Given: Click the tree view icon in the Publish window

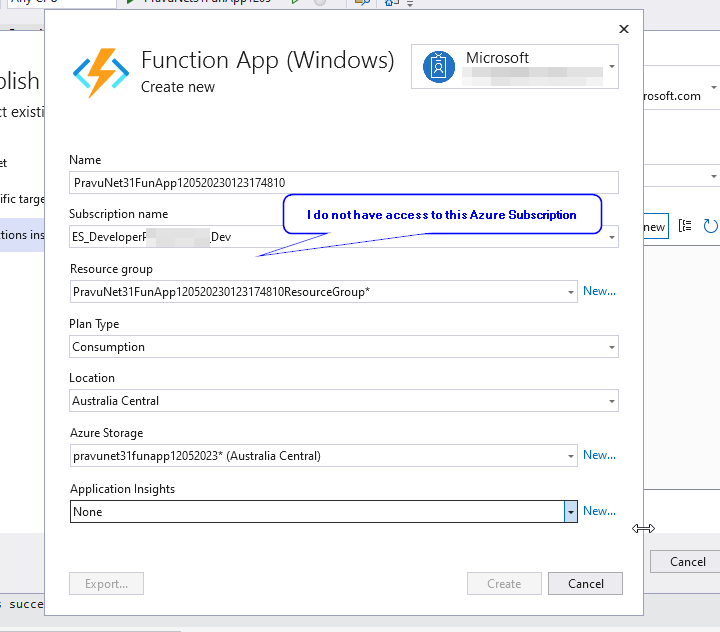Looking at the screenshot, I should tap(685, 226).
